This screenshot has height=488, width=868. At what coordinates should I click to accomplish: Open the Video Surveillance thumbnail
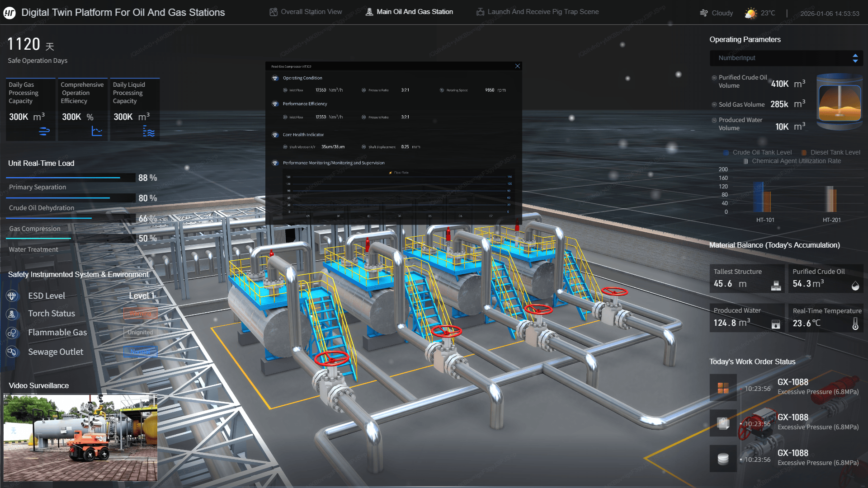80,437
